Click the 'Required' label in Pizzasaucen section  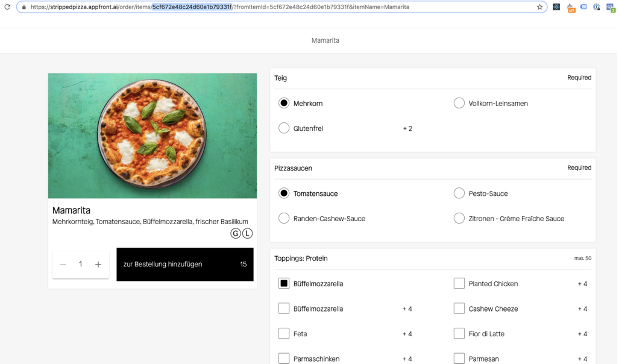(579, 168)
